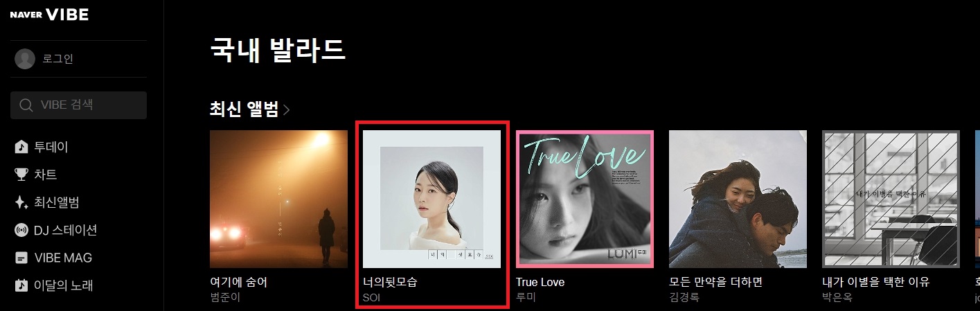Open 여기에 숨어 album cover
The height and width of the screenshot is (311, 980).
[x=278, y=199]
